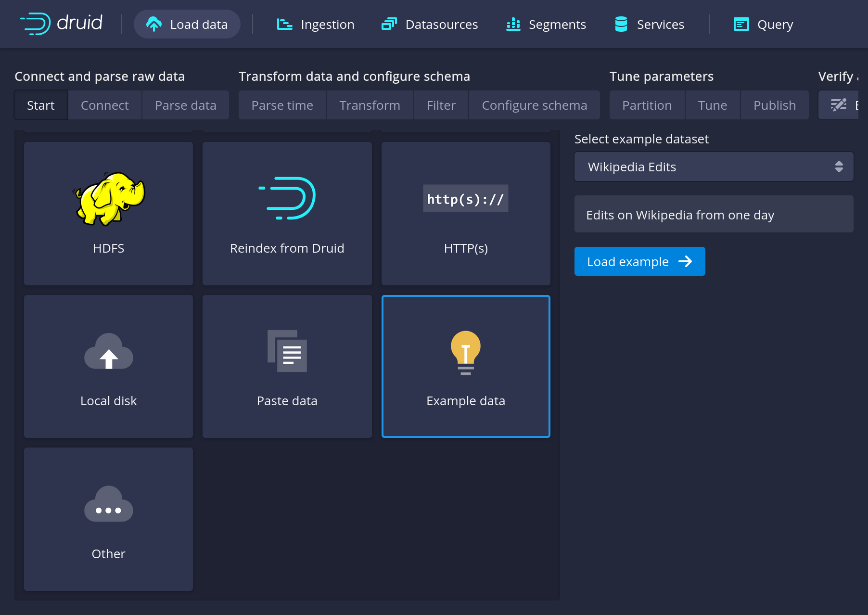The height and width of the screenshot is (615, 868).
Task: Select the Example data lightbulb icon
Action: 465,352
